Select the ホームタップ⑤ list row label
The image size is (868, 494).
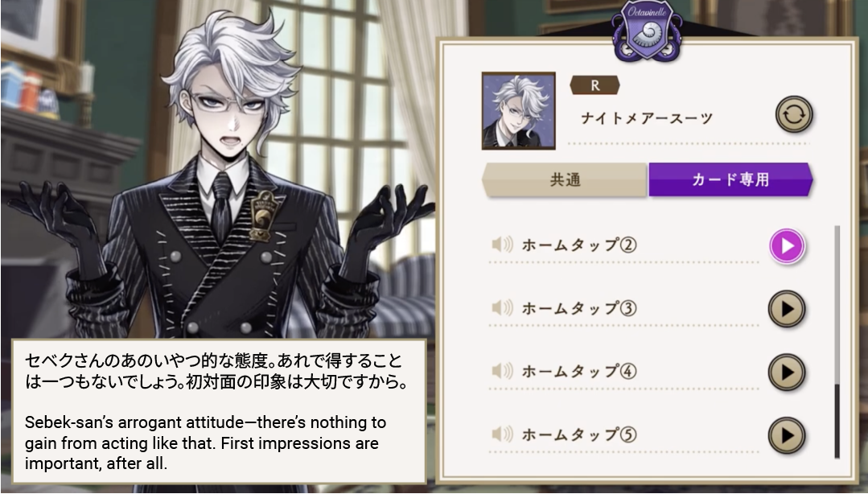click(x=579, y=434)
